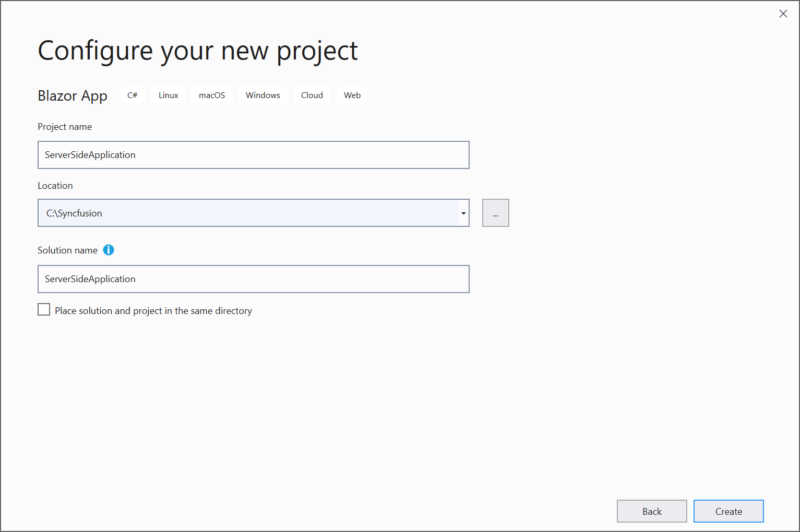The height and width of the screenshot is (532, 800).
Task: Enable placing solution and project in same directory
Action: (x=44, y=310)
